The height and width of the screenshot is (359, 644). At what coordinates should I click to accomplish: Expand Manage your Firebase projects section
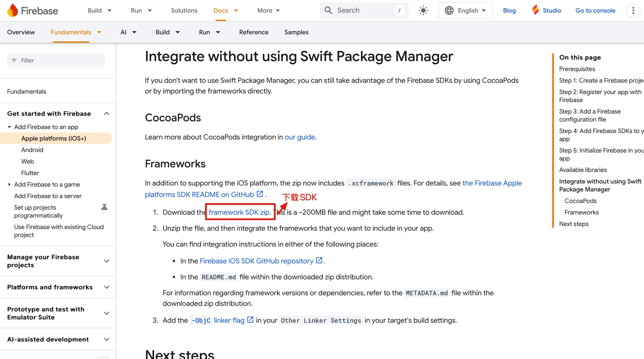click(107, 261)
